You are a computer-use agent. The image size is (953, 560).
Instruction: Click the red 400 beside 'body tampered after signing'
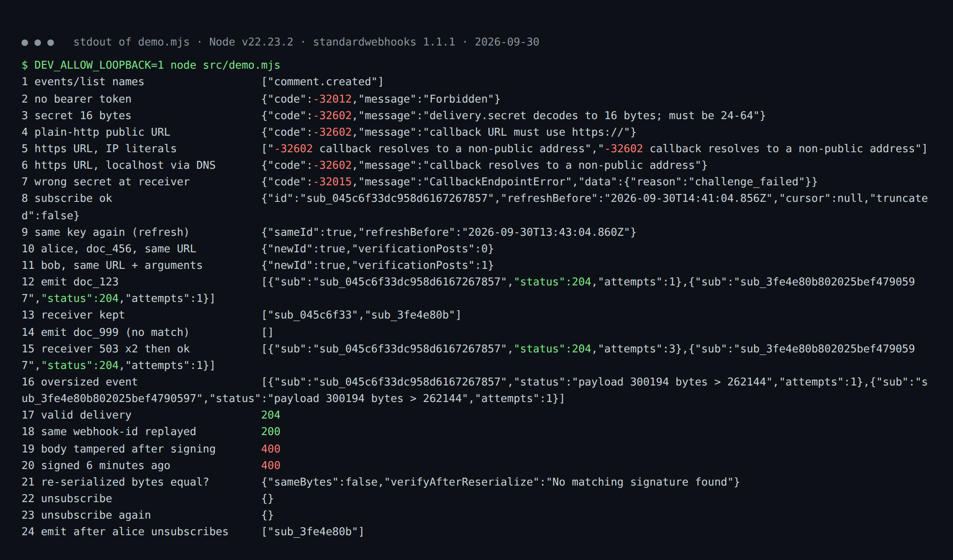[x=271, y=449]
